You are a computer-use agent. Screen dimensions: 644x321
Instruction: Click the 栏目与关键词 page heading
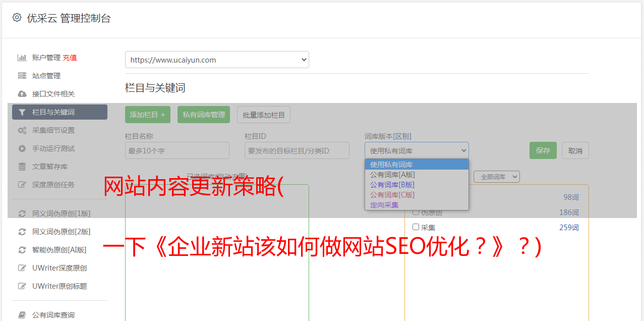click(155, 88)
